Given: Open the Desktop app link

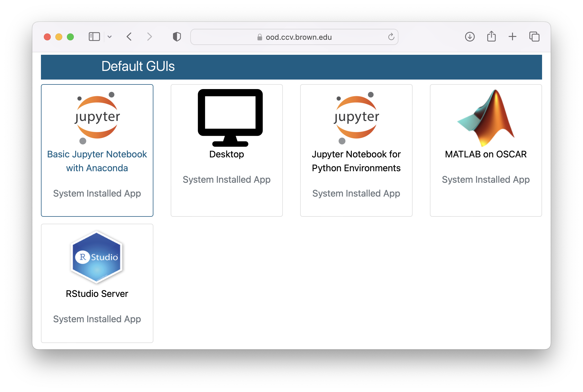Looking at the screenshot, I should pos(227,154).
